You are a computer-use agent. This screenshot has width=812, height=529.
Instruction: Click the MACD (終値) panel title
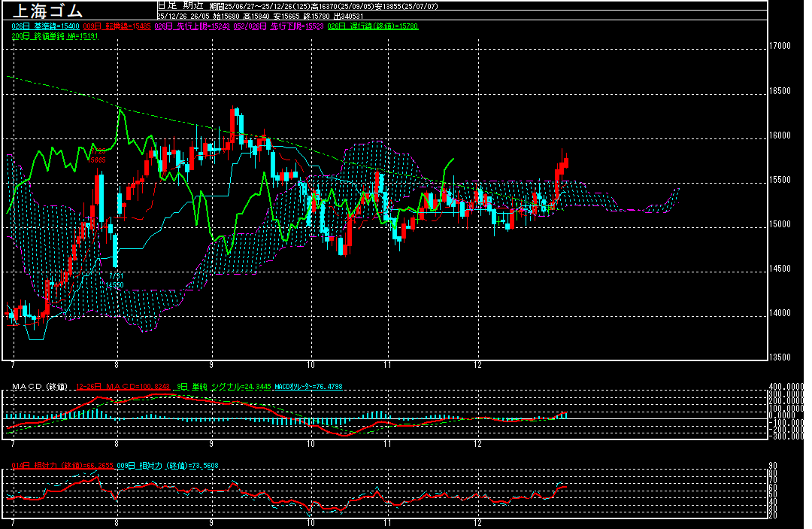38,387
